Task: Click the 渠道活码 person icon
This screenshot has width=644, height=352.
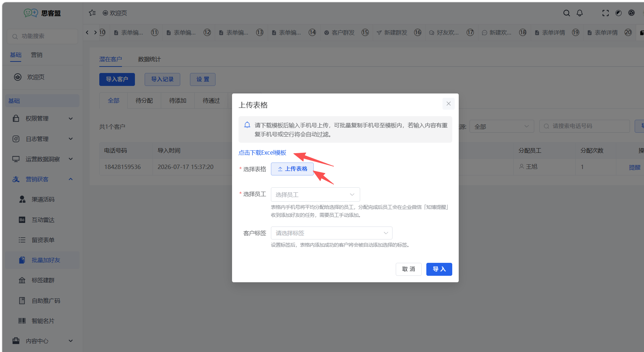Action: [22, 199]
